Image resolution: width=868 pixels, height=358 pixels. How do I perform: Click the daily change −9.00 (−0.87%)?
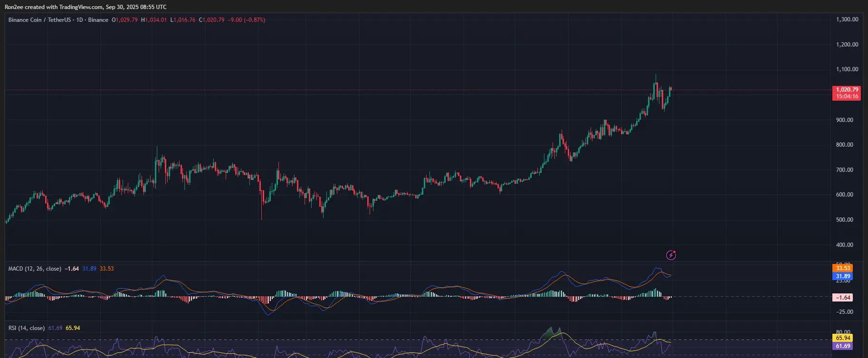click(247, 20)
